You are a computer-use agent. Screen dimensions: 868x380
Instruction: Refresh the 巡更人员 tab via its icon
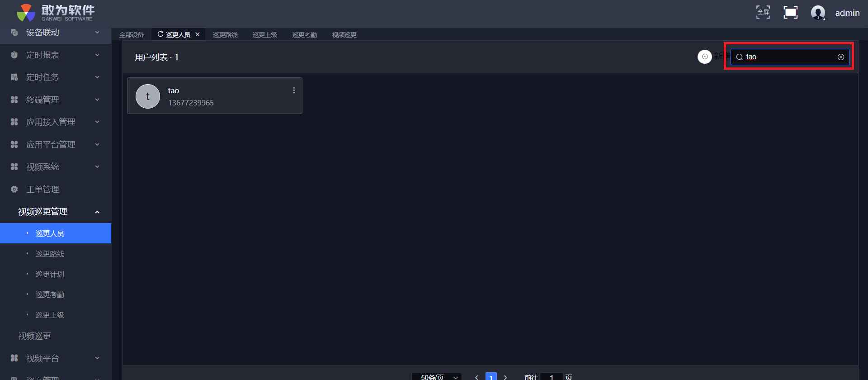(x=160, y=34)
